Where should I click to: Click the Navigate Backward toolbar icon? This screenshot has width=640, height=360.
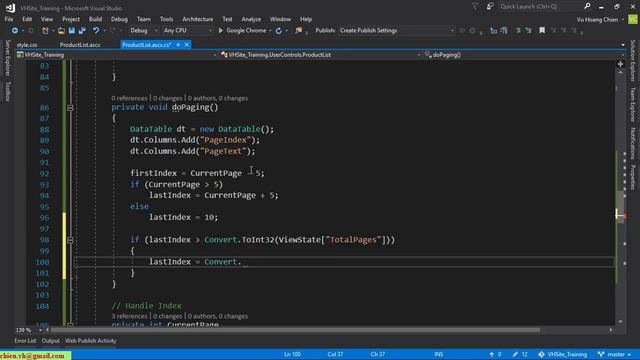[x=15, y=31]
